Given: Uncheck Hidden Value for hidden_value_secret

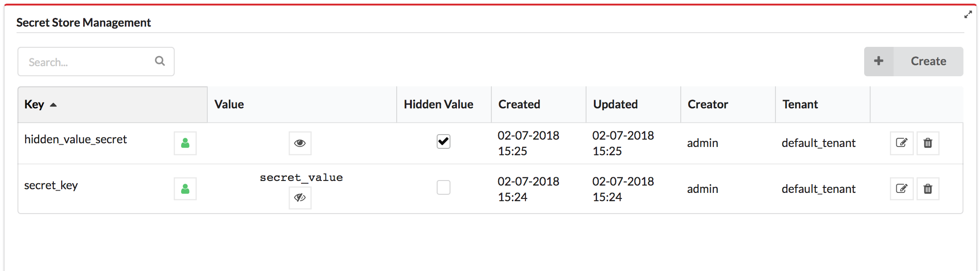Looking at the screenshot, I should click(x=444, y=141).
